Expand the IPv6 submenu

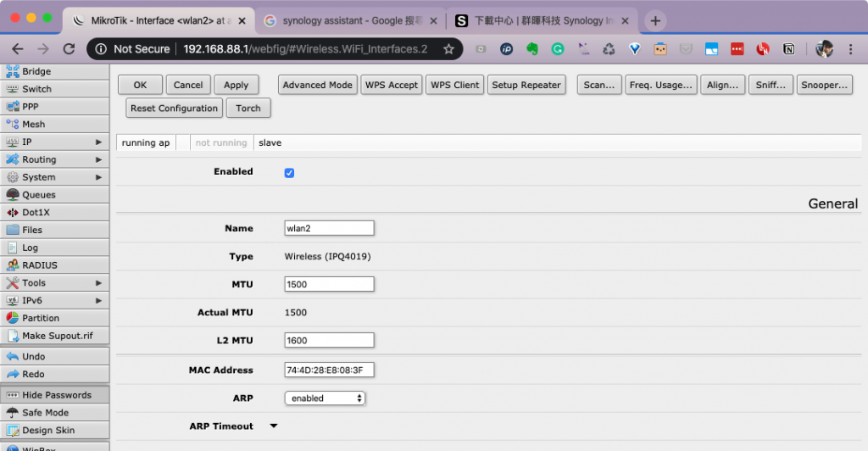98,300
